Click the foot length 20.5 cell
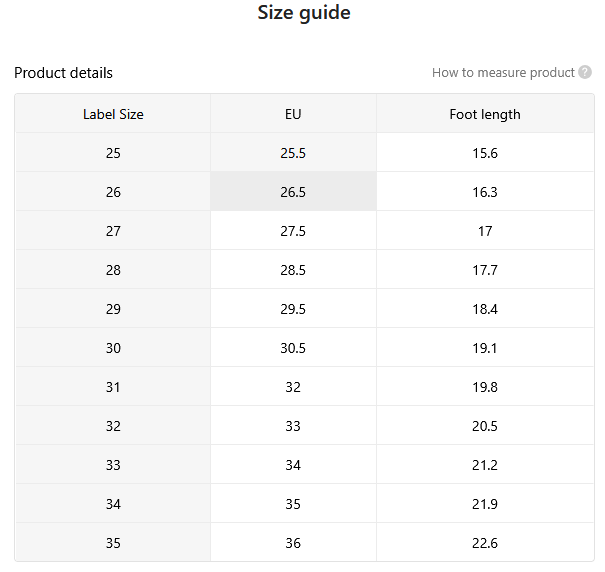 pyautogui.click(x=485, y=426)
